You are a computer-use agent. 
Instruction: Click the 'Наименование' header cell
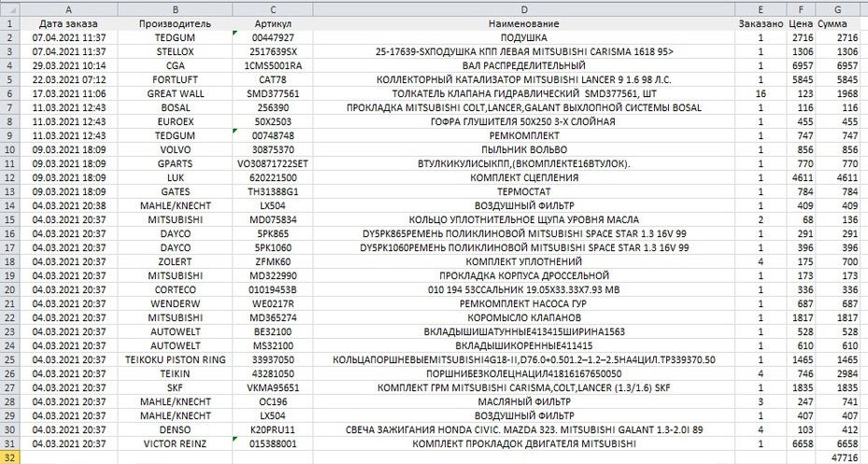point(524,23)
